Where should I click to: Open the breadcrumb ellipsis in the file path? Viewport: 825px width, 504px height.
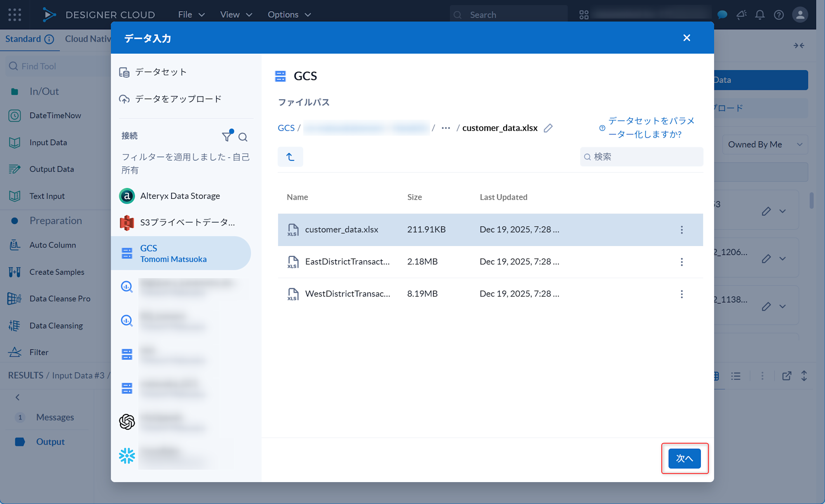point(445,128)
